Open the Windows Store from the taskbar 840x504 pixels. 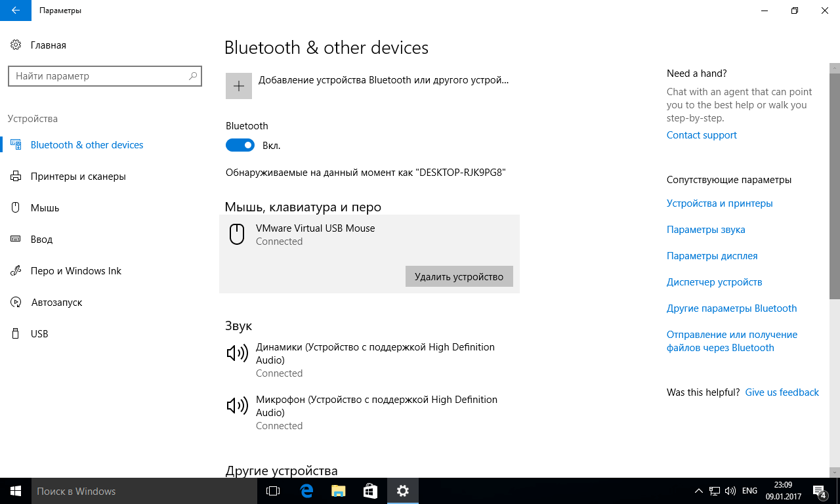point(370,490)
